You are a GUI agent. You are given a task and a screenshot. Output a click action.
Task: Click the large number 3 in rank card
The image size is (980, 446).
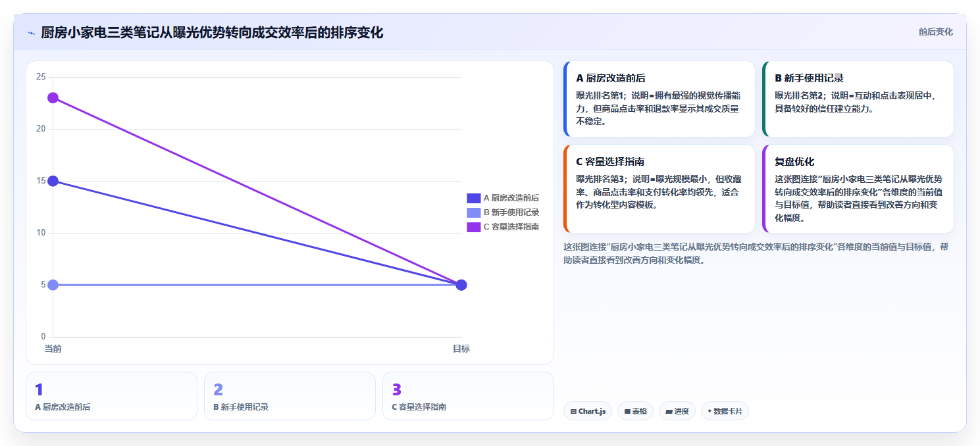[x=397, y=390]
